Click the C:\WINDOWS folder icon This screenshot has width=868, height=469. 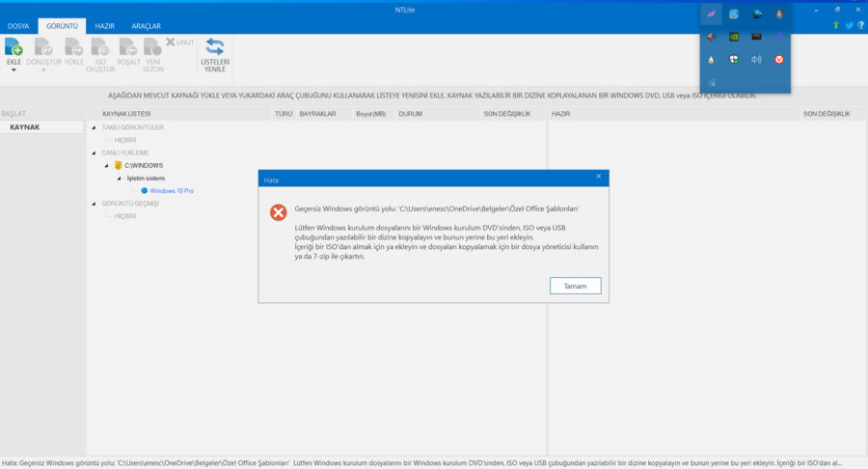click(118, 165)
